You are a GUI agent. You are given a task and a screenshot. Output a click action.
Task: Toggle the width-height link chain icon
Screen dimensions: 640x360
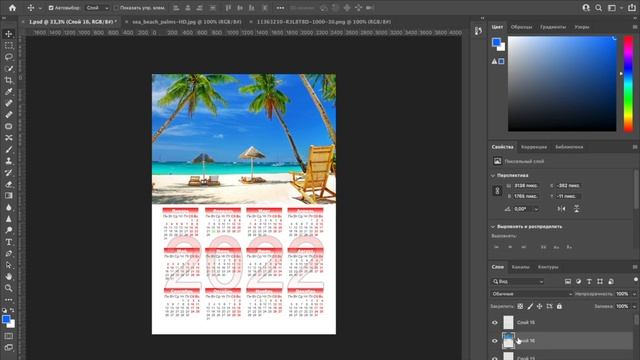tap(497, 191)
